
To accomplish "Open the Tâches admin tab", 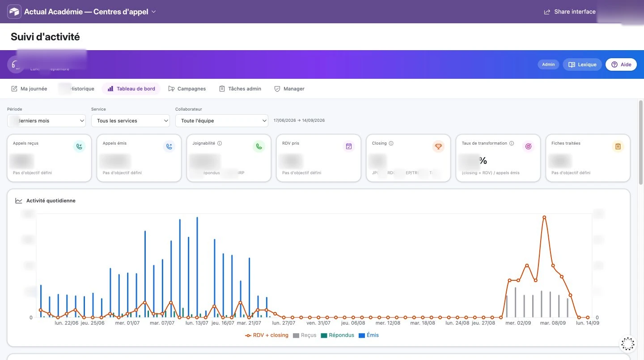I will pyautogui.click(x=240, y=89).
